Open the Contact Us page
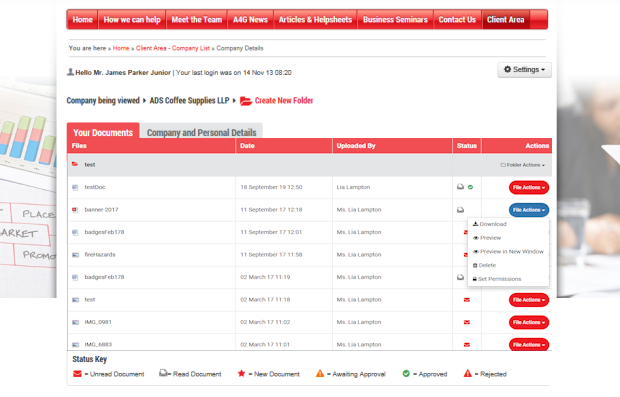Image resolution: width=620 pixels, height=397 pixels. click(457, 20)
